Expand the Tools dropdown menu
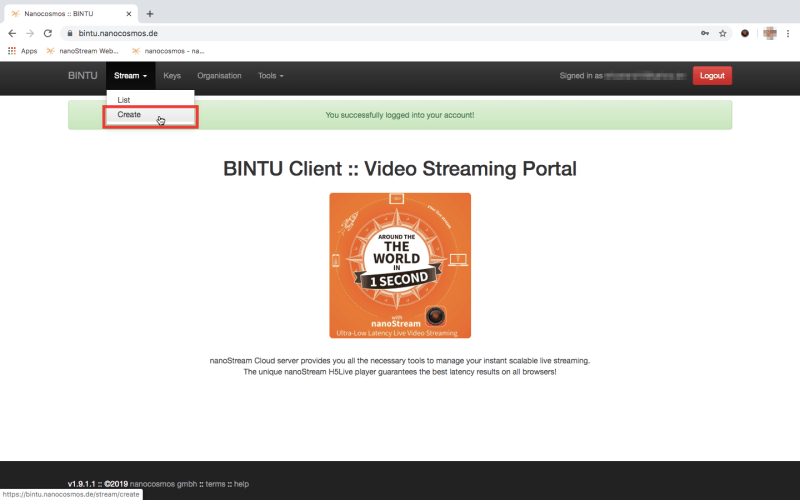Screen dimensions: 800x500 pyautogui.click(x=270, y=76)
